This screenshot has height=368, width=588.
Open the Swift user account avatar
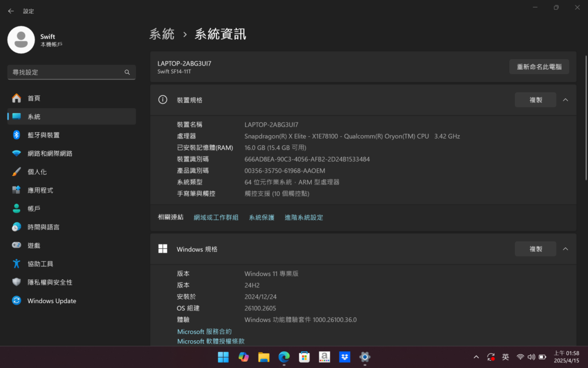(21, 40)
